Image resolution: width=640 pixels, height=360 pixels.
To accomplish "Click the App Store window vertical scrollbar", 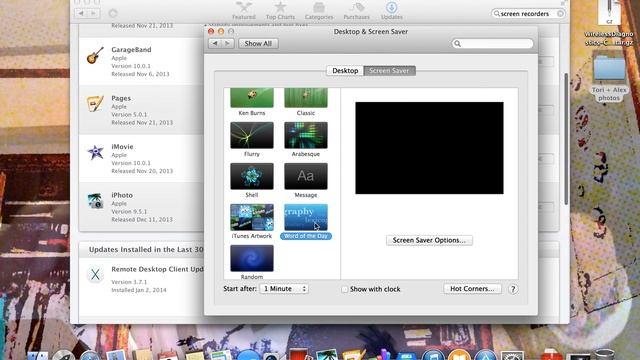I will point(566,139).
